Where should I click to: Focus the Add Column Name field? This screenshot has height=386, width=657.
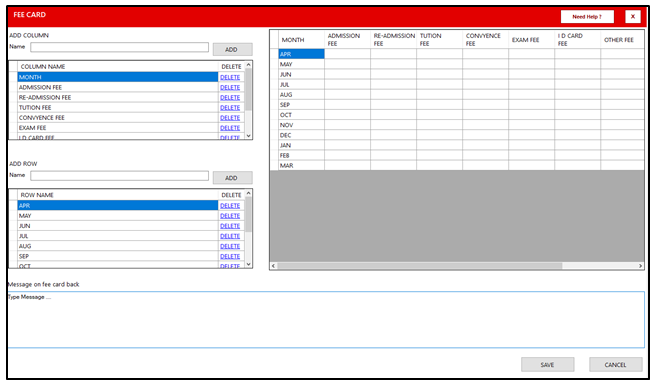[x=119, y=47]
